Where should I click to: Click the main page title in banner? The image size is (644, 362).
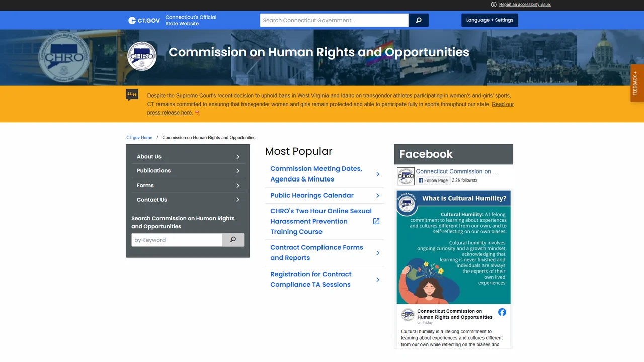(319, 52)
